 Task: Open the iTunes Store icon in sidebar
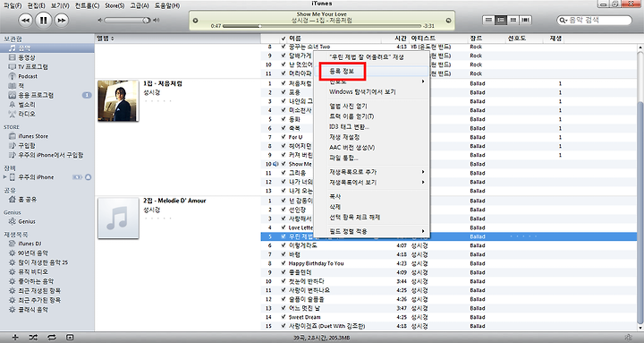tap(13, 136)
